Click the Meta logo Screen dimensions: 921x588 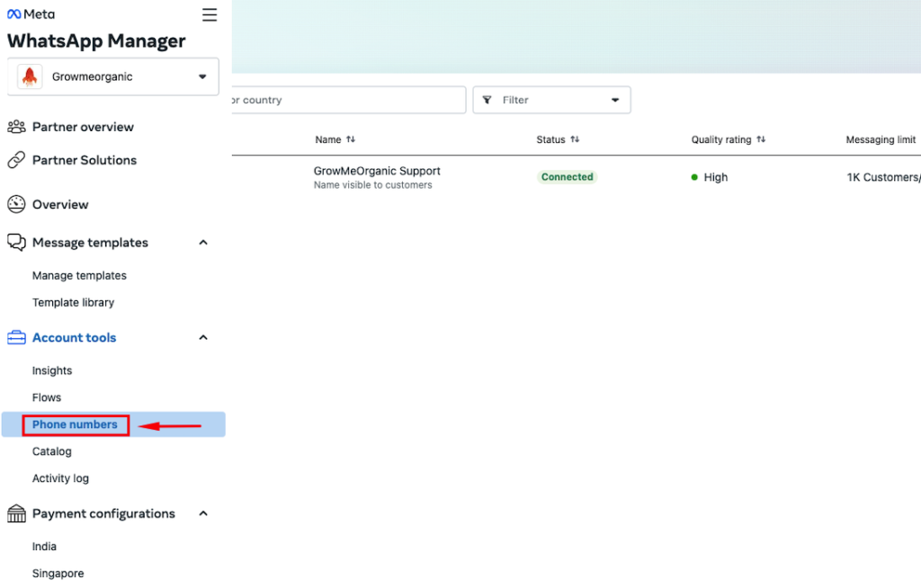tap(31, 14)
